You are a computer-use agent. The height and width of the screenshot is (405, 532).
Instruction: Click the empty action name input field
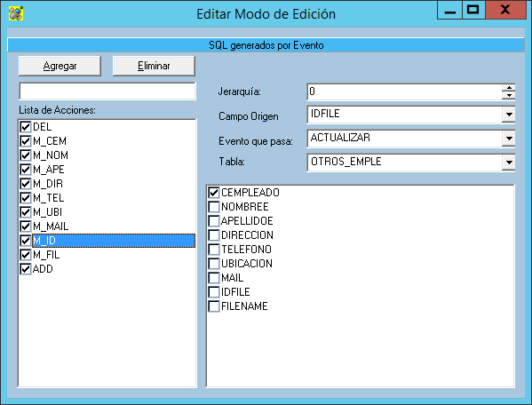107,91
